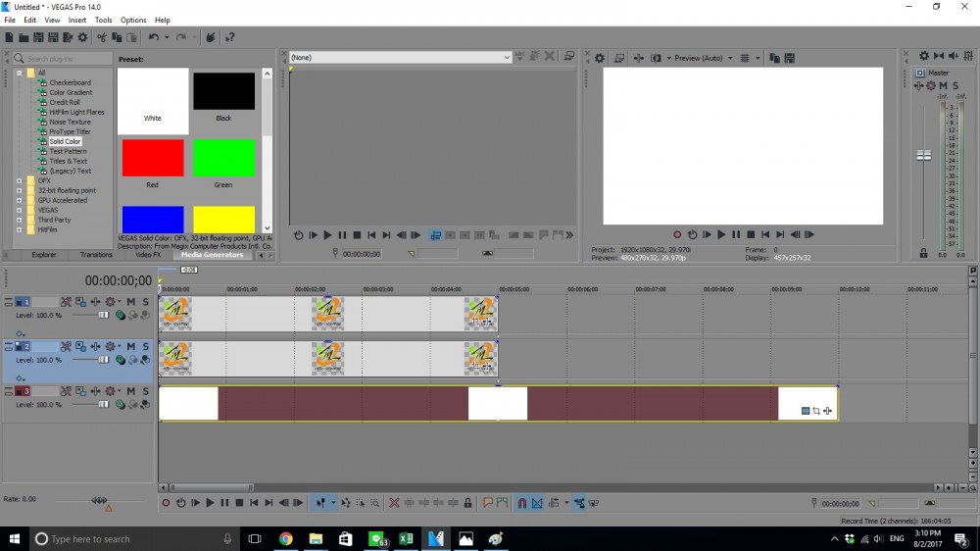Open the File menu

click(10, 20)
